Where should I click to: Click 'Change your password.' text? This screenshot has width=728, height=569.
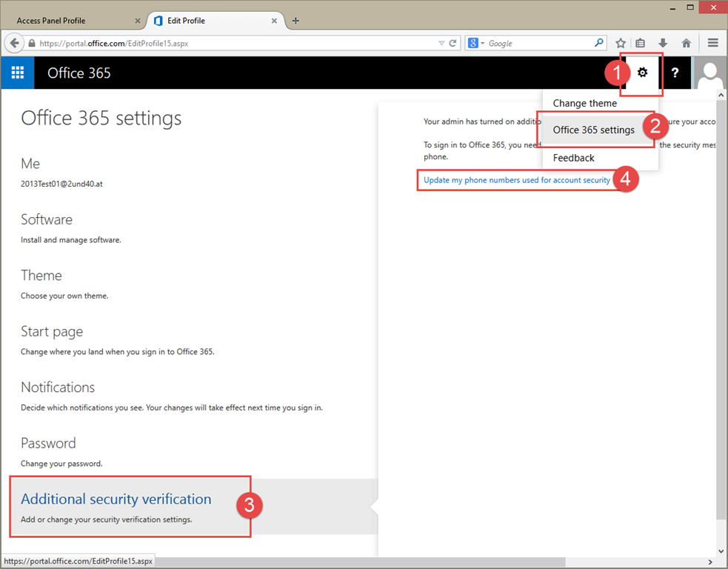pyautogui.click(x=61, y=464)
